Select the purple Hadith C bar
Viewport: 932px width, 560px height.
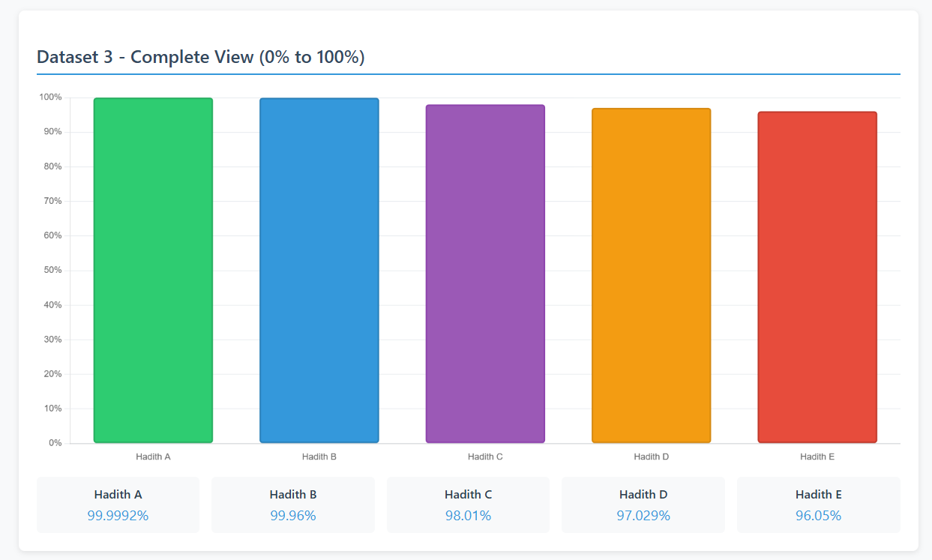[485, 274]
